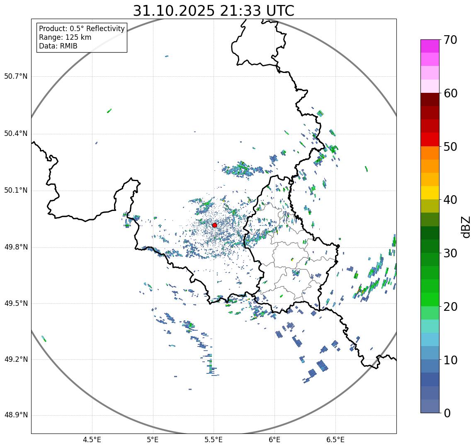The width and height of the screenshot is (476, 448).
Task: Pick the dark maroon swatch just below 60 dBZ
Action: (x=430, y=99)
